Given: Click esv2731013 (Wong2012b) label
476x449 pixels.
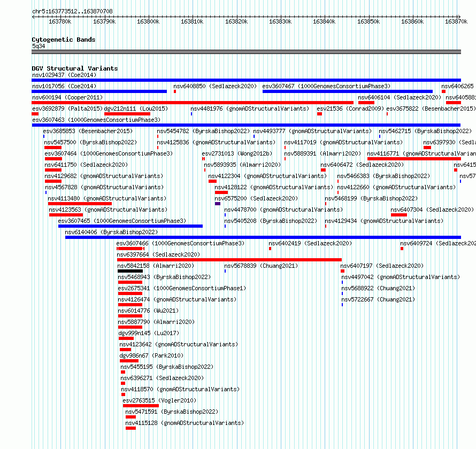Looking at the screenshot, I should pyautogui.click(x=237, y=153).
